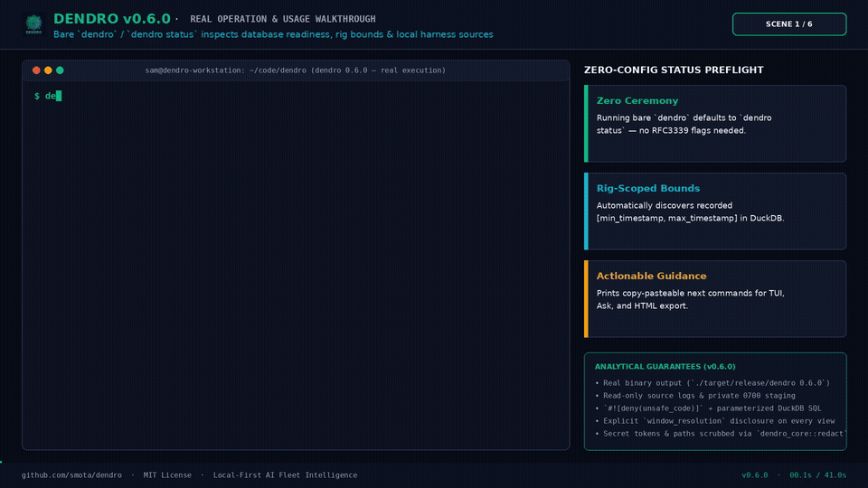Click 'REAL OPERATION & USAGE WALKTHROUGH' subtitle

tap(283, 19)
